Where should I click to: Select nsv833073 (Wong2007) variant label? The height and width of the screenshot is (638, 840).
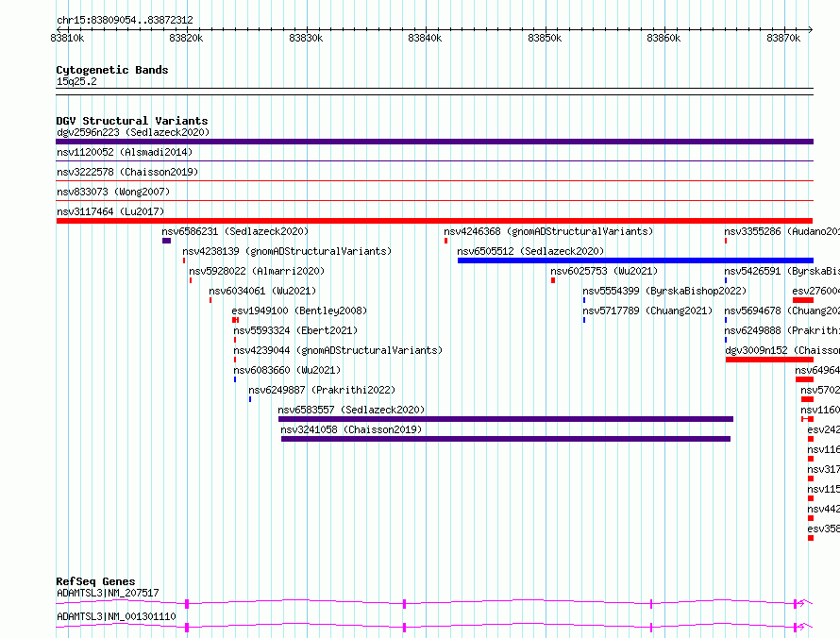click(113, 192)
